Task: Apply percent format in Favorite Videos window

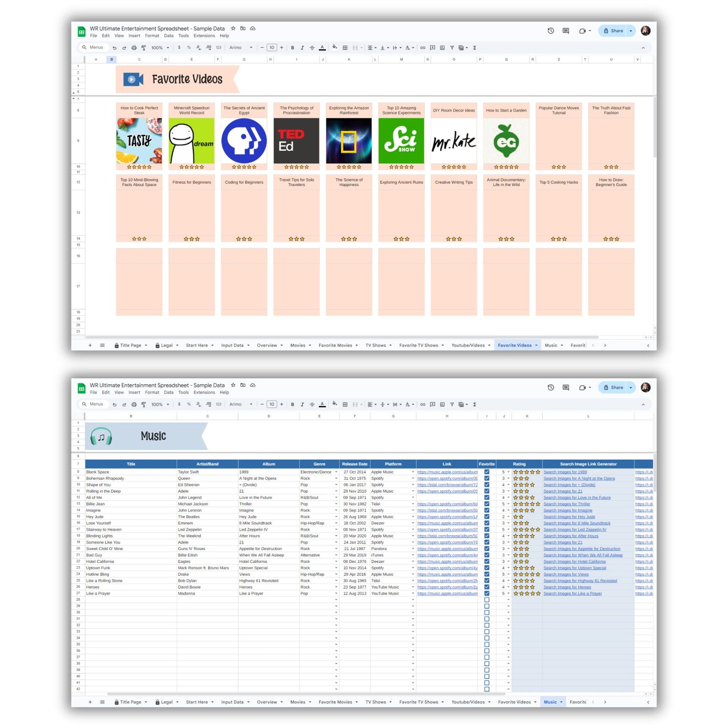Action: (x=189, y=48)
